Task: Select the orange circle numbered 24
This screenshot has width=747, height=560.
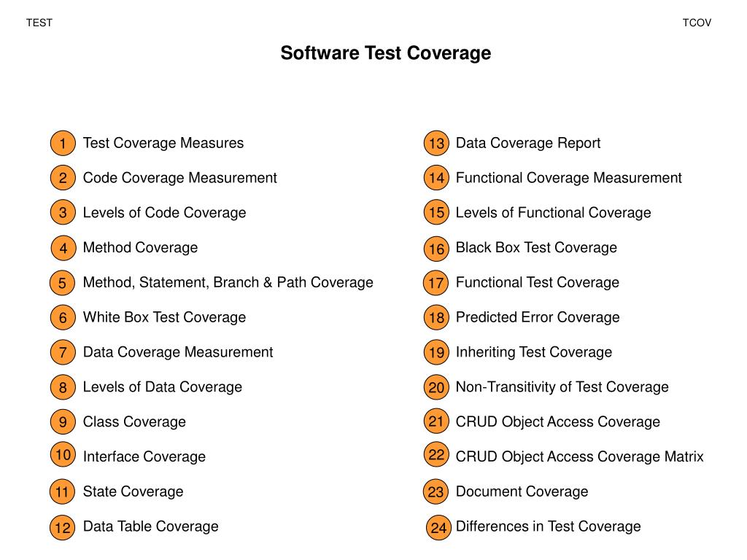Action: tap(438, 528)
